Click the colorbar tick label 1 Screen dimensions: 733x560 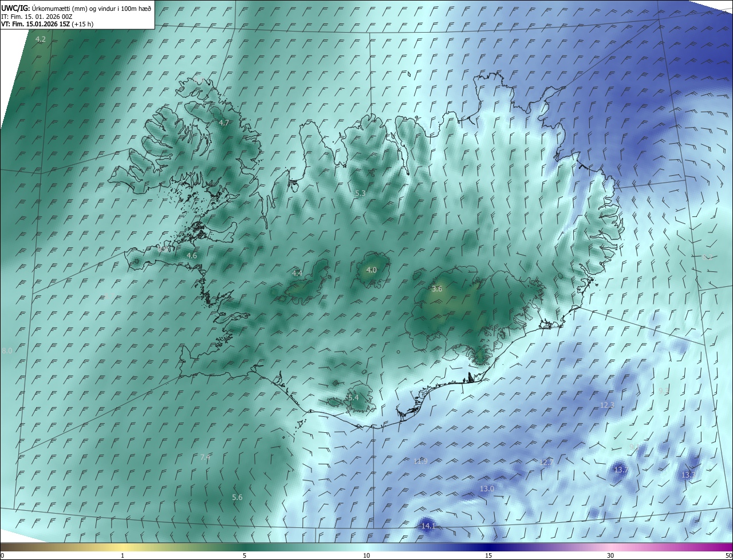[x=123, y=555]
